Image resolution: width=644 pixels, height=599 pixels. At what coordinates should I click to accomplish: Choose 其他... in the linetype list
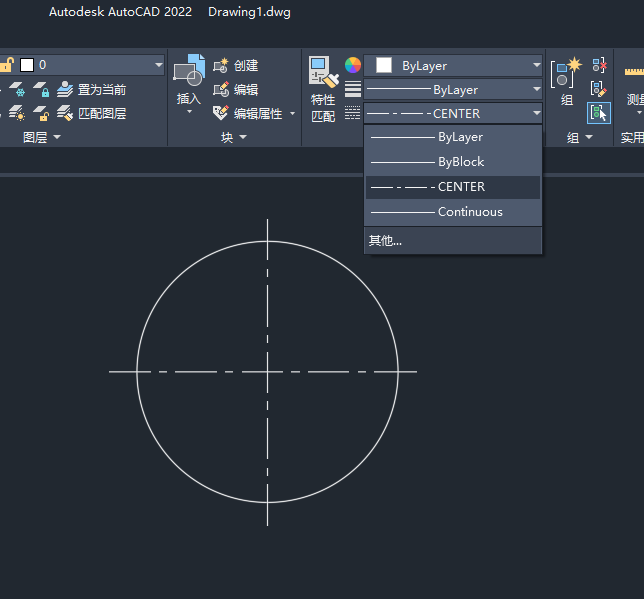453,241
